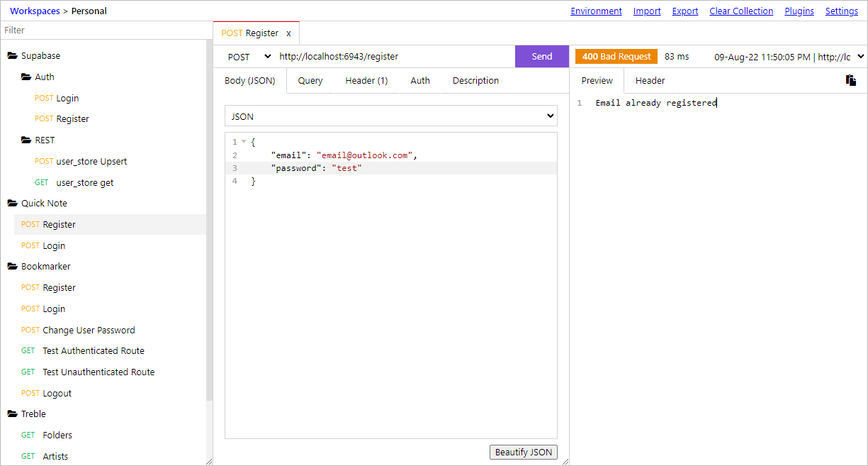Open the JSON body type dropdown
The height and width of the screenshot is (466, 868).
[391, 116]
